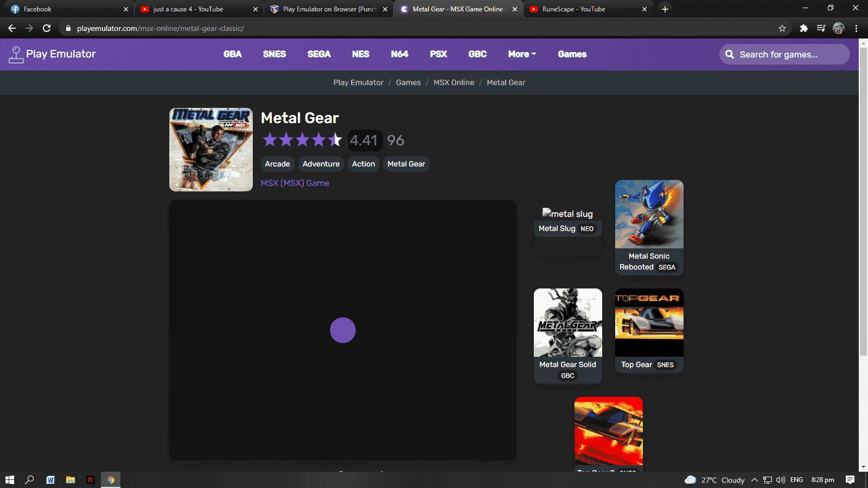Open N64 menu item
Viewport: 868px width, 488px height.
click(x=400, y=54)
